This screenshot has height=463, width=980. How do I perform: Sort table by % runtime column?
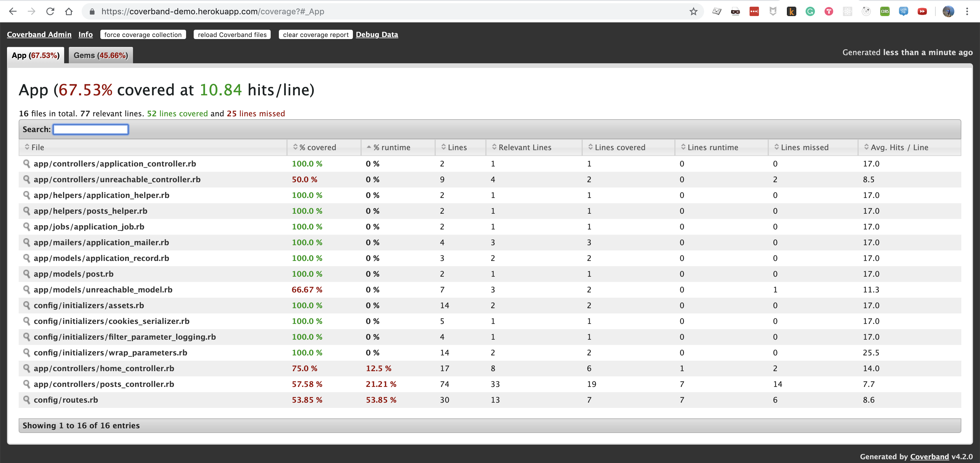[x=391, y=147]
